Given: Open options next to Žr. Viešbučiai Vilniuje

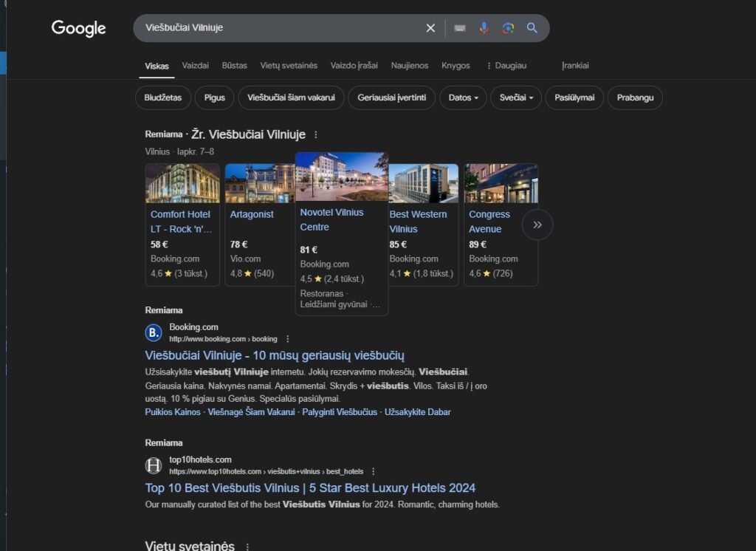Looking at the screenshot, I should (x=316, y=134).
